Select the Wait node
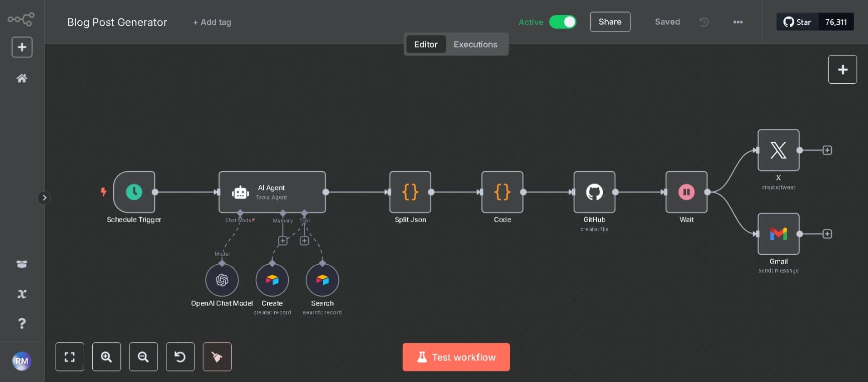 tap(686, 192)
